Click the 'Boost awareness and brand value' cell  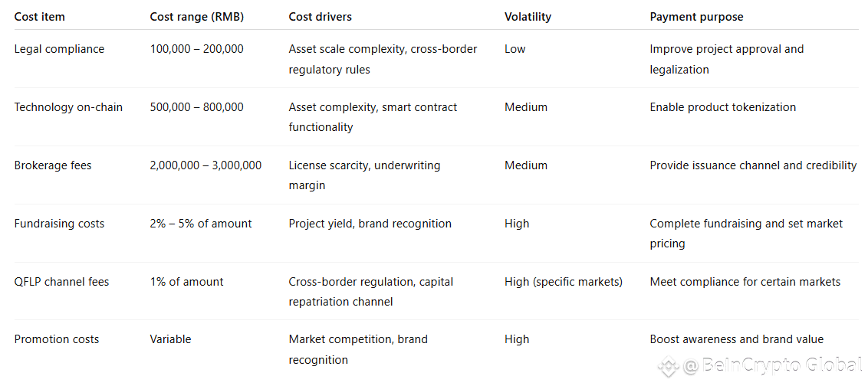[x=737, y=339]
